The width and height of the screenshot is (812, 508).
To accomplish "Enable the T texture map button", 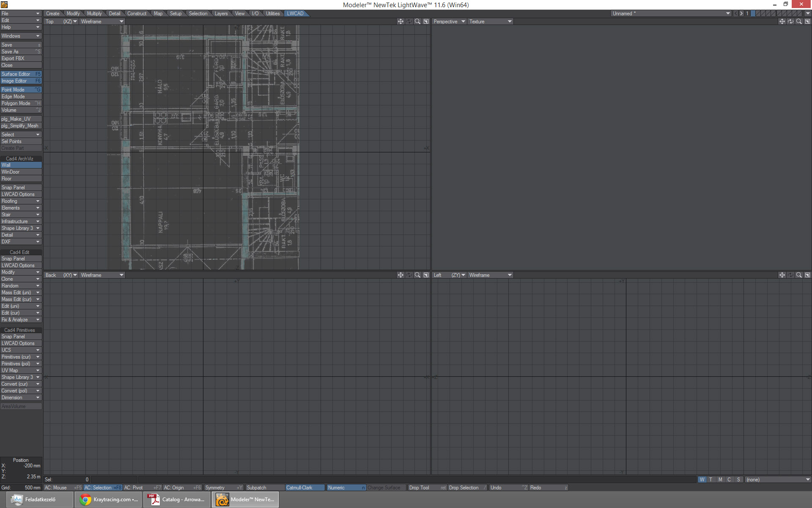I will point(711,480).
